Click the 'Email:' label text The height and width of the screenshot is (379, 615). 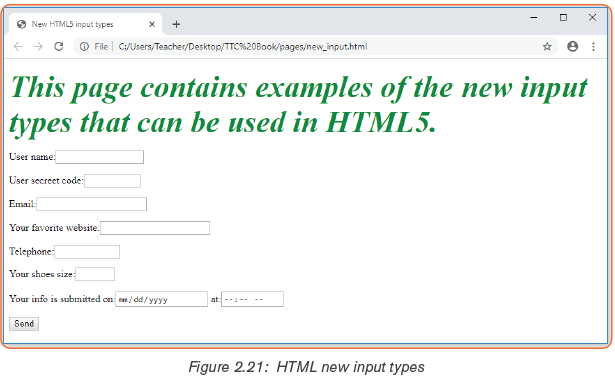click(22, 204)
